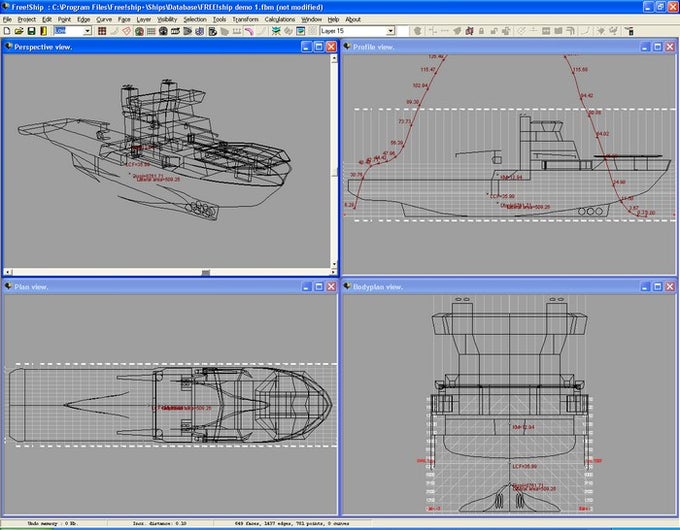Toggle control net visibility red grid icon
Viewport: 680px width, 530px height.
click(x=102, y=31)
